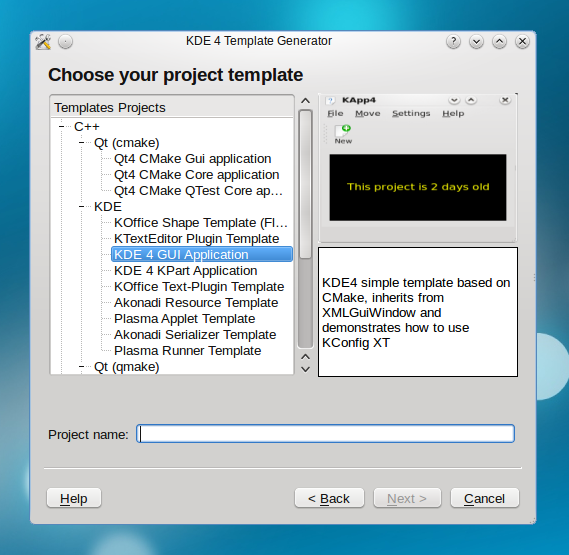Collapse the C++ tree node

62,127
